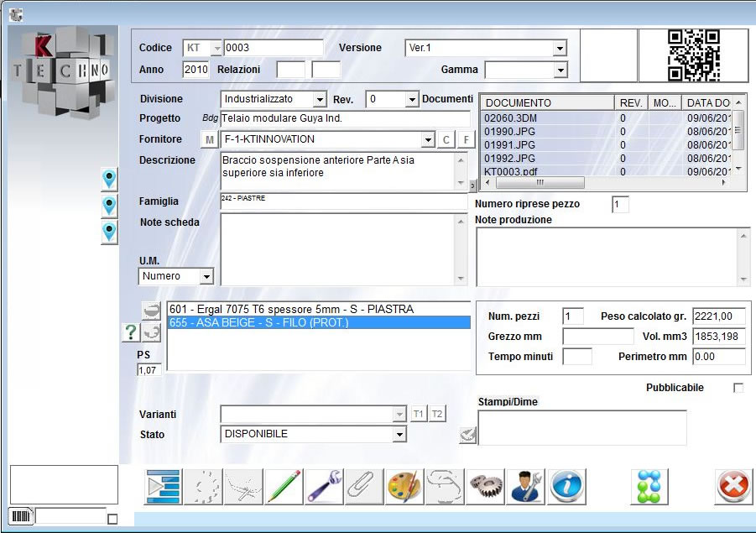Click the upper curved arrow icon beside materials list
Screen dimensions: 756x533
click(151, 311)
